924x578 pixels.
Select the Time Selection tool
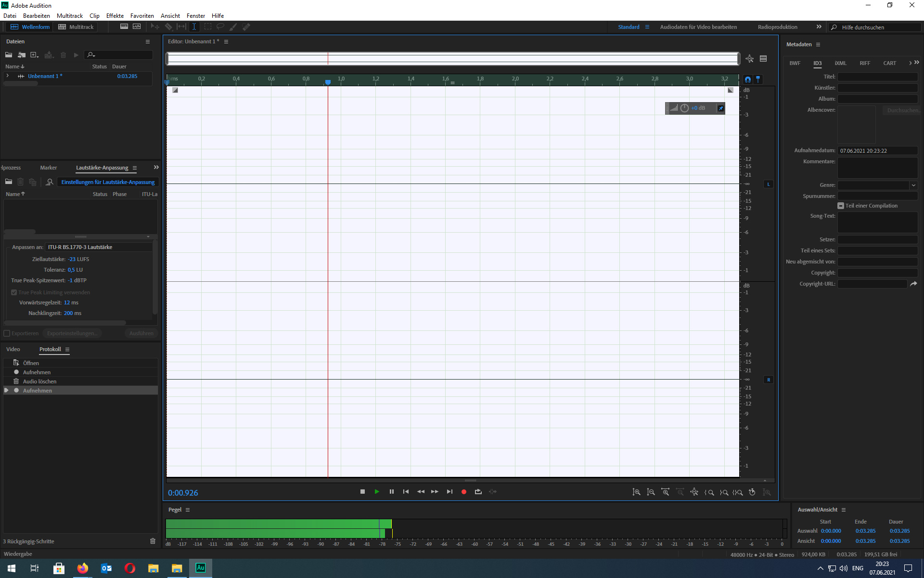coord(194,27)
